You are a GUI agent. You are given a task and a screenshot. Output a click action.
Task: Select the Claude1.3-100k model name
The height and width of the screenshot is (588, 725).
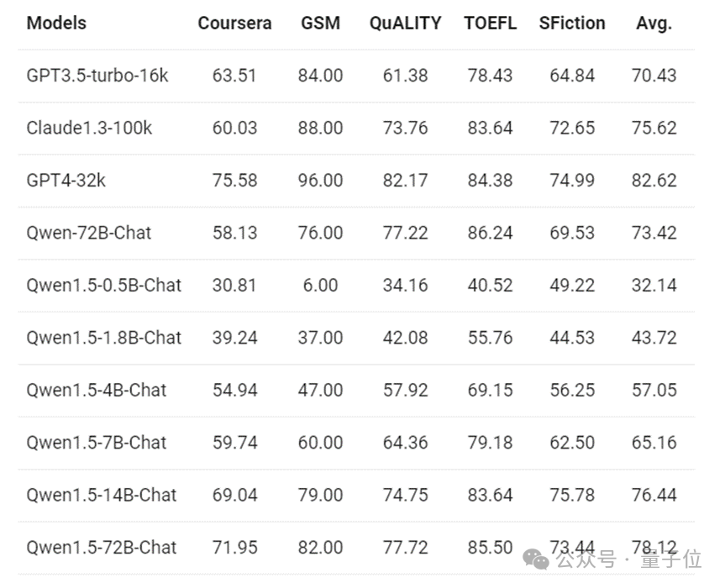[x=89, y=128]
